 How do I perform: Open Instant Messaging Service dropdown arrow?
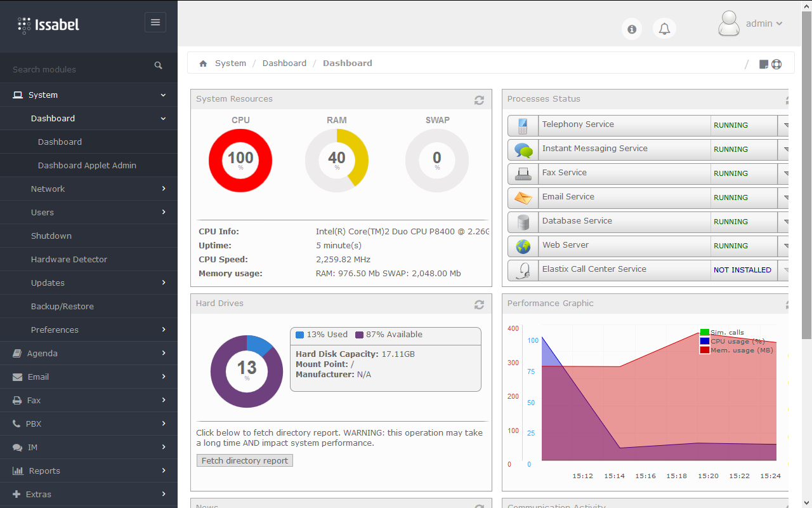tap(784, 150)
